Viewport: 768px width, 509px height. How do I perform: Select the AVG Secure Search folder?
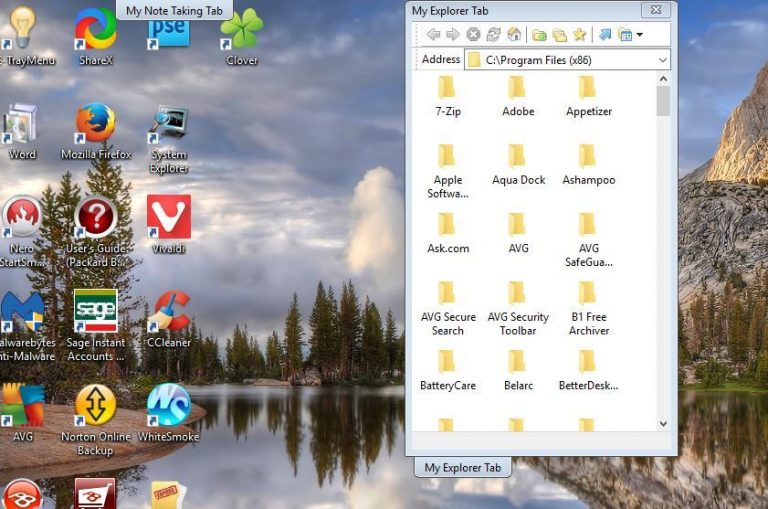tap(448, 309)
